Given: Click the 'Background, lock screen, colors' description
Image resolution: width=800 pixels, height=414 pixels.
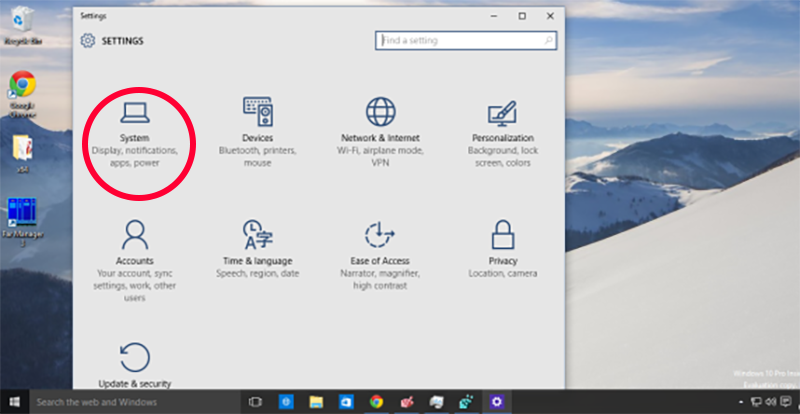Looking at the screenshot, I should tap(503, 157).
